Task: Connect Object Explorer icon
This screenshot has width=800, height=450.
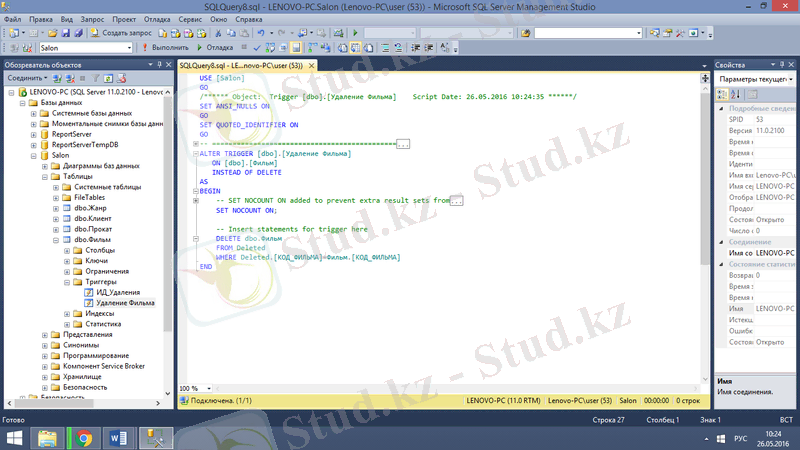Action: 57,79
